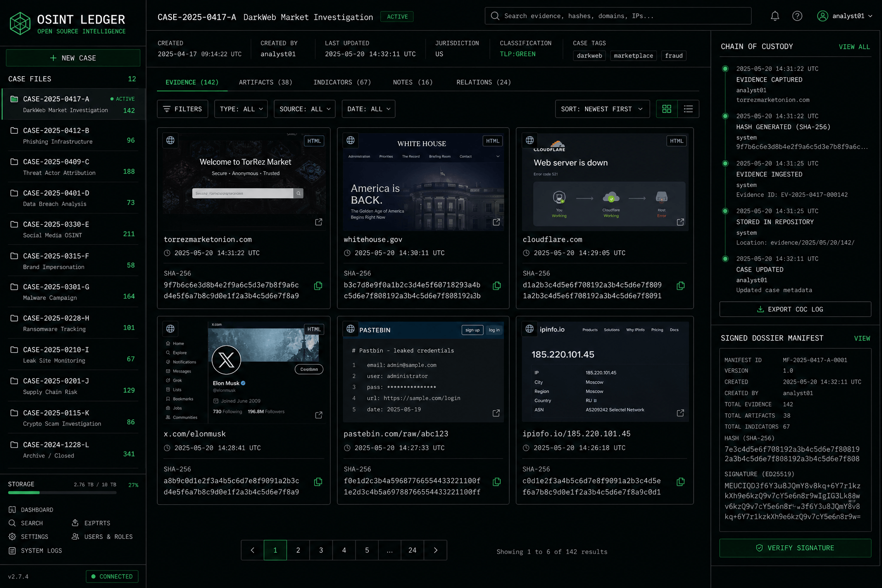Click the globe icon on the cloudflare.com card
Screen dimensions: 882x588
coord(530,140)
